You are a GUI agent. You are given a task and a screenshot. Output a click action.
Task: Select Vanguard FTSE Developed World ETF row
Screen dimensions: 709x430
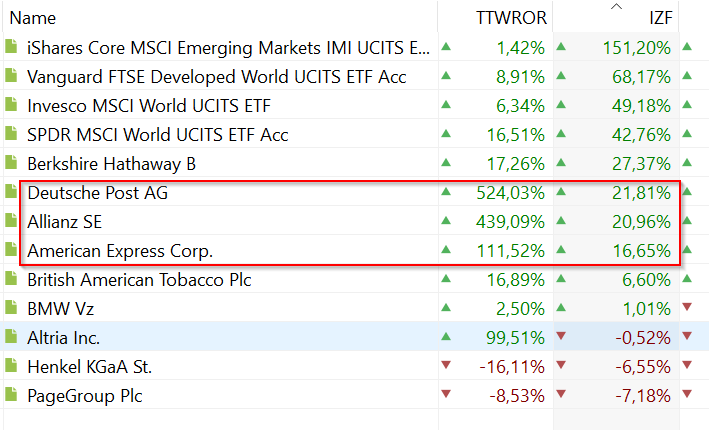pyautogui.click(x=230, y=76)
